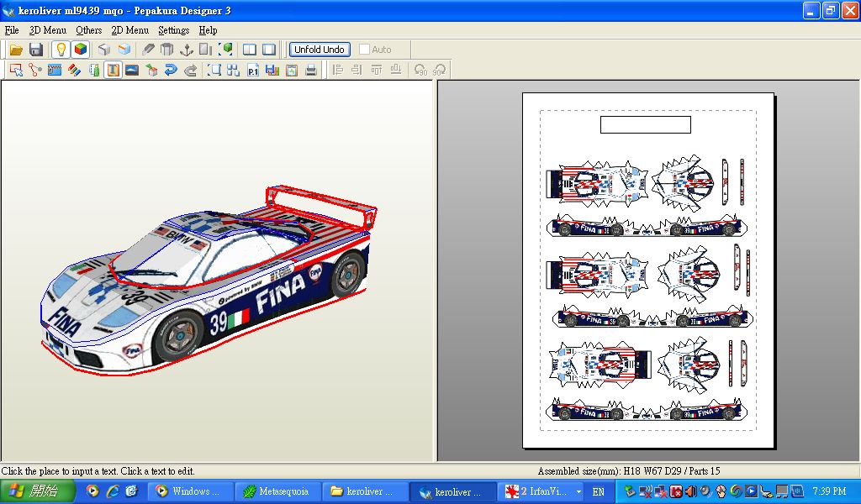Toggle the colored cube texture icon
This screenshot has height=504, width=861.
coord(80,50)
